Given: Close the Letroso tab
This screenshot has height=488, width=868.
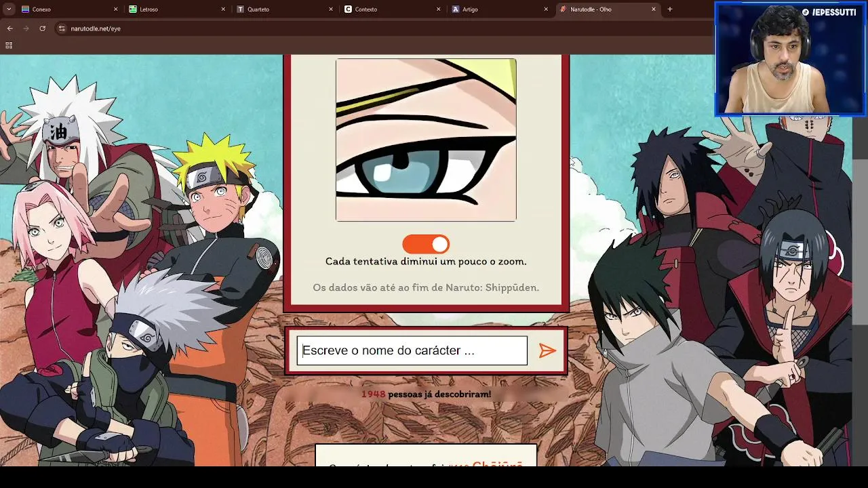Looking at the screenshot, I should pos(223,9).
